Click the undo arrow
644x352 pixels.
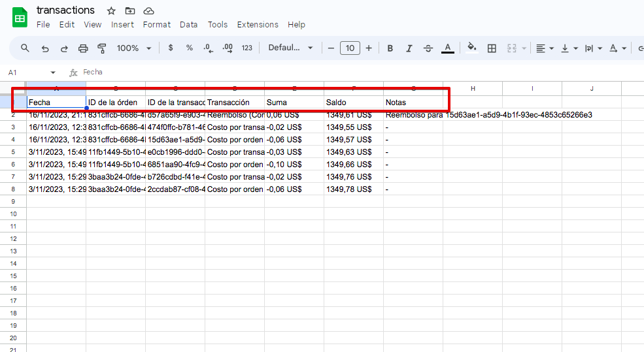44,48
